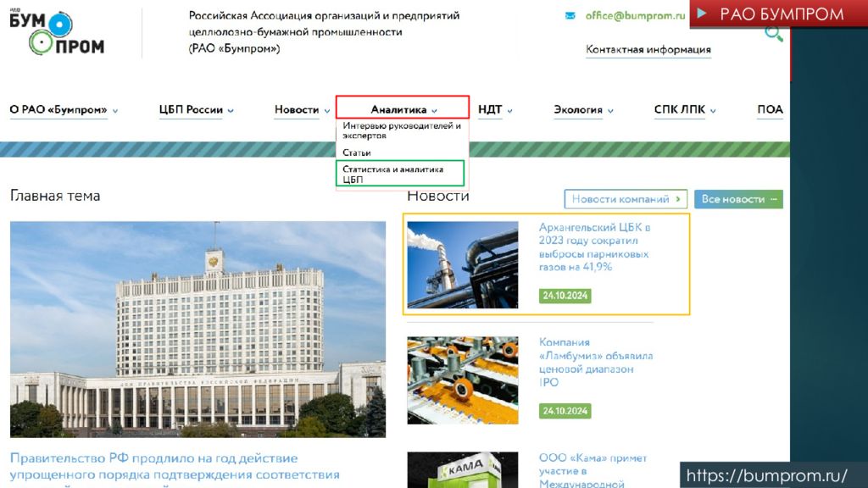
Task: Open the О РАО «Бумпром» menu item
Action: (x=58, y=109)
